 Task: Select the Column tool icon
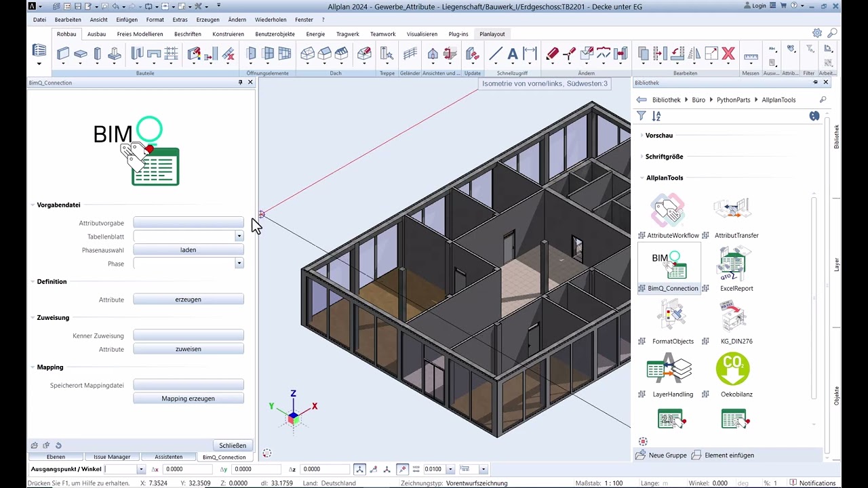(x=97, y=54)
